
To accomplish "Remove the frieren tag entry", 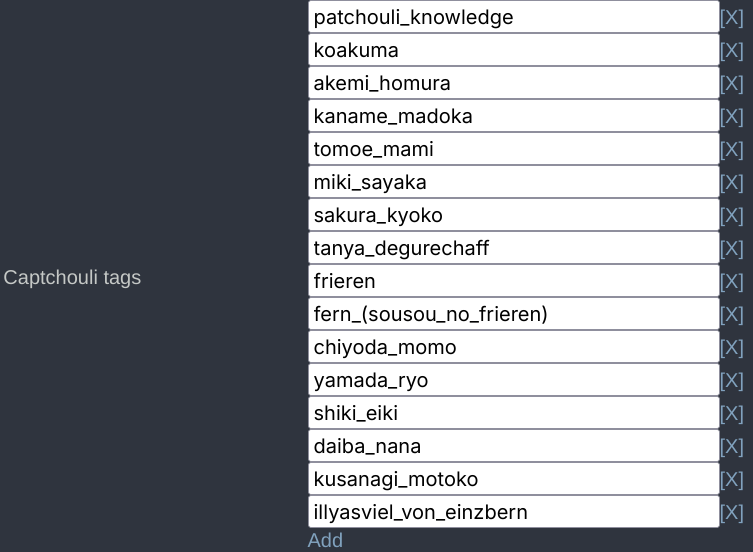I will point(731,282).
